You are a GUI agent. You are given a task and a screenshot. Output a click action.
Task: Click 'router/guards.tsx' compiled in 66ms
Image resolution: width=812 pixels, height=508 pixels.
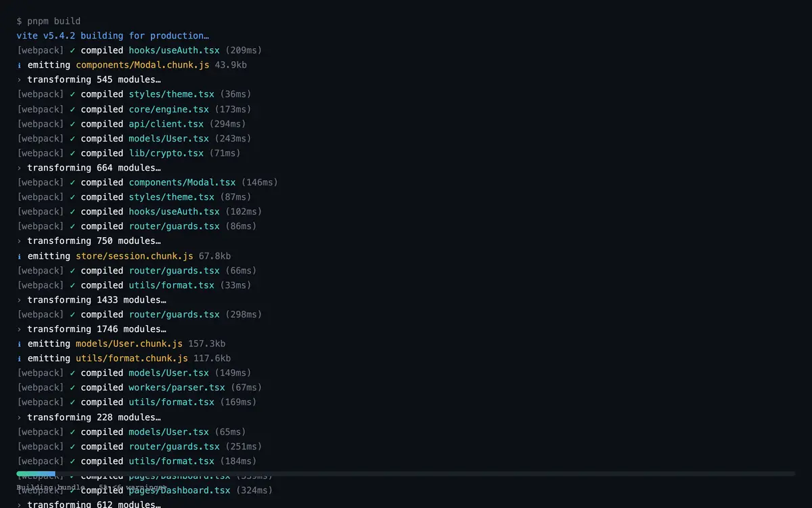tap(174, 270)
